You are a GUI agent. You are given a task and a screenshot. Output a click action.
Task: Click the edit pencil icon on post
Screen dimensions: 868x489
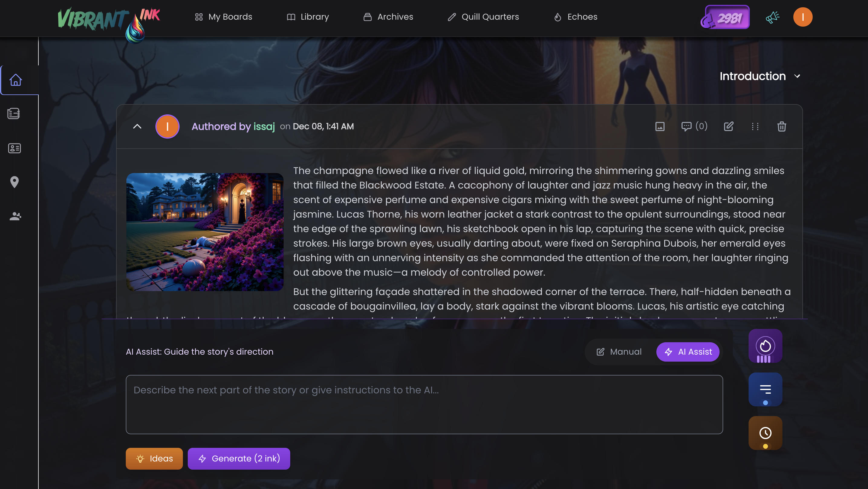(x=729, y=126)
